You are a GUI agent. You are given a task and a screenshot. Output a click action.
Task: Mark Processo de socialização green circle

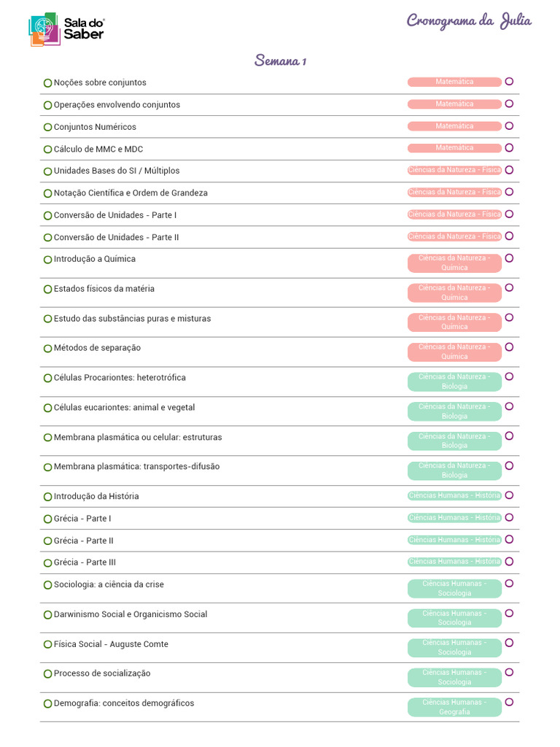[48, 674]
